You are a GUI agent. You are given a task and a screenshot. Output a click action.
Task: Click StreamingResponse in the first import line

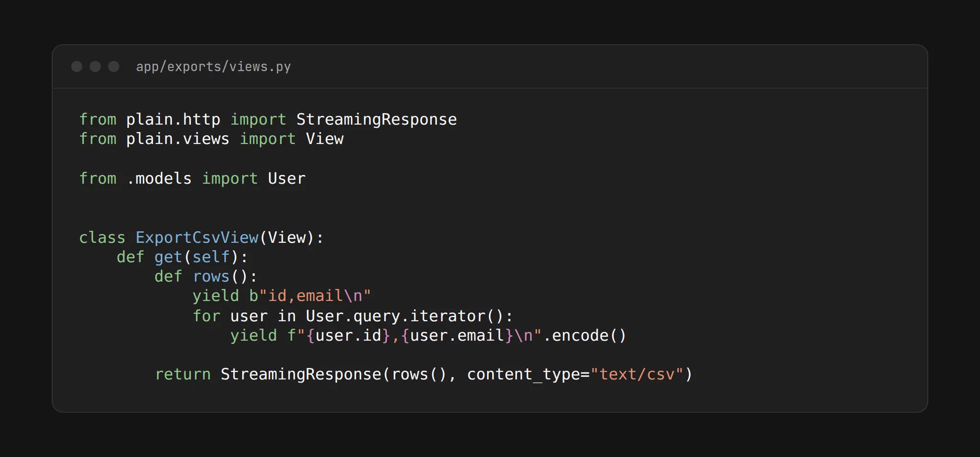[377, 120]
